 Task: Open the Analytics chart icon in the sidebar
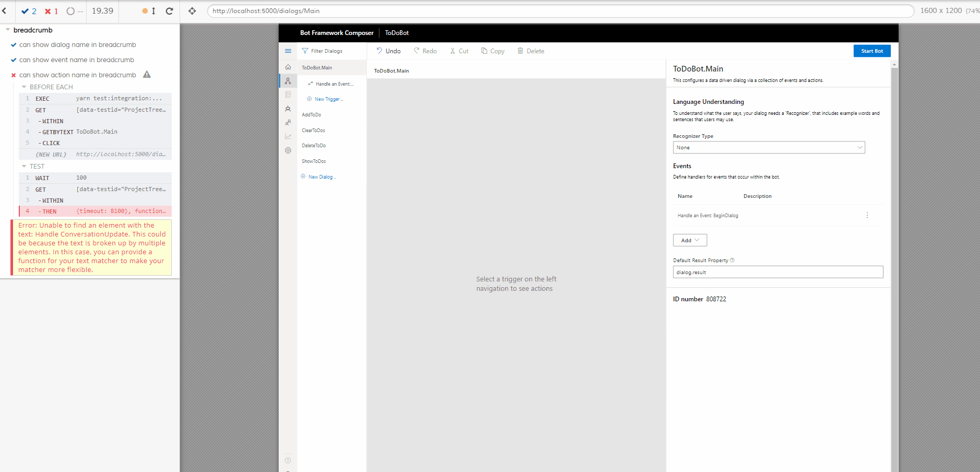pos(288,136)
